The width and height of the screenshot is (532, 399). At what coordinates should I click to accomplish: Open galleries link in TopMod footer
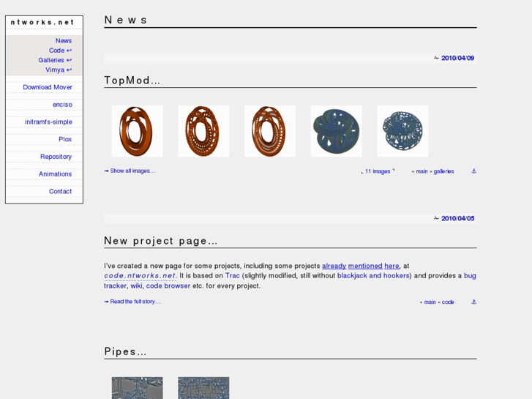(443, 171)
